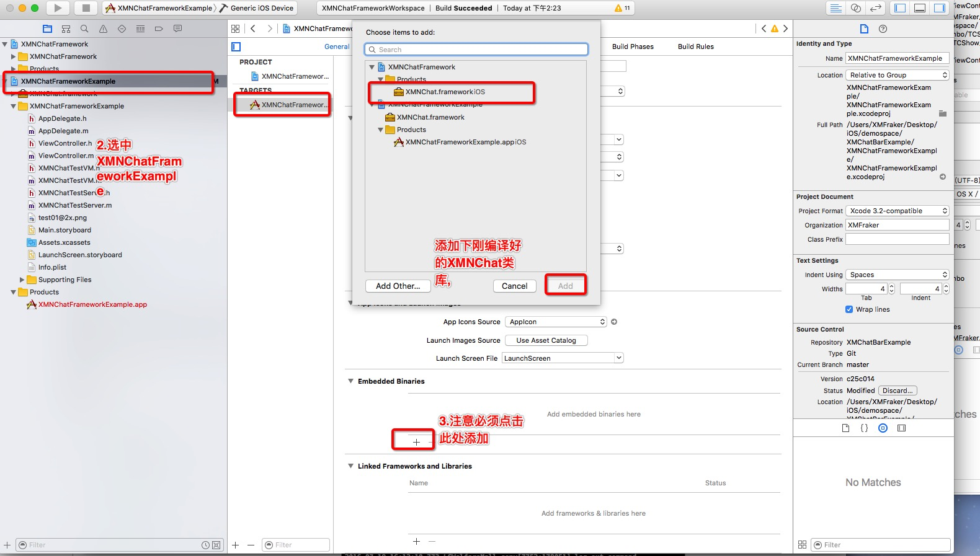Screen dimensions: 980x556
Task: Click Discard... button in Source Control
Action: [898, 391]
